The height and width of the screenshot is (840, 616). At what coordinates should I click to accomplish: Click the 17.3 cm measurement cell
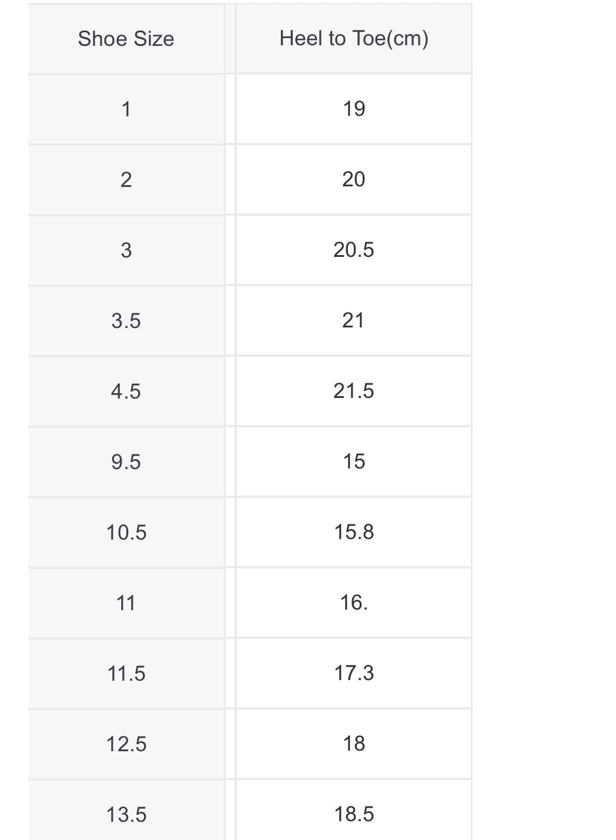354,674
